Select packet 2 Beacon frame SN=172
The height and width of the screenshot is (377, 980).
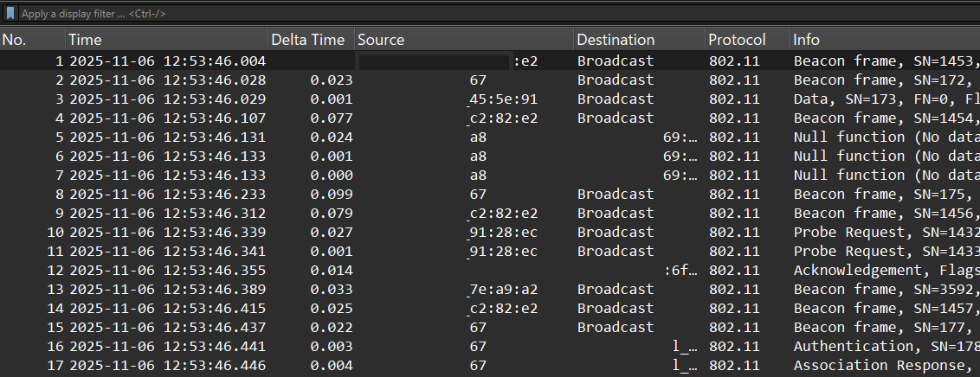coord(490,80)
